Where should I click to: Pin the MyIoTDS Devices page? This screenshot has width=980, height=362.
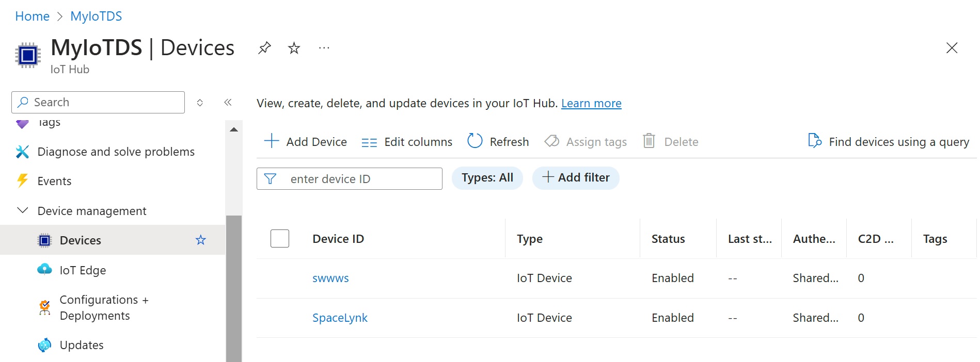pyautogui.click(x=264, y=48)
